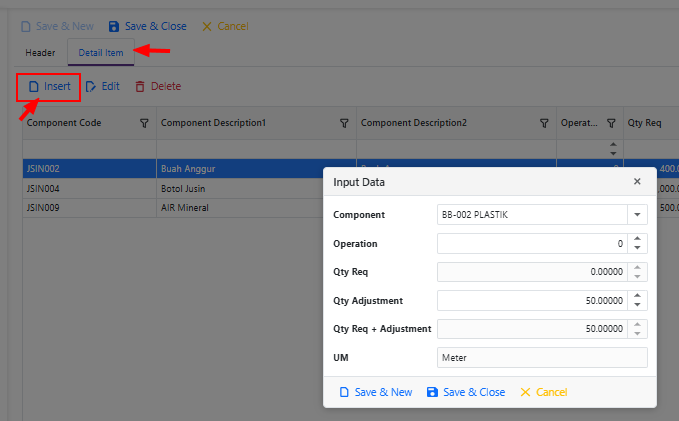Click the Buah Anggur description cell
Screen dimensions: 679x421
240,168
